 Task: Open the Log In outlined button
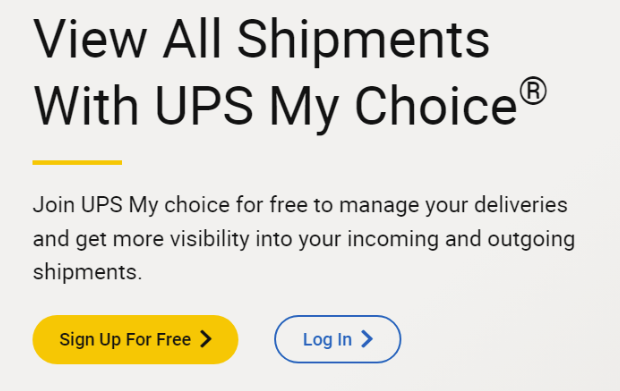(x=338, y=339)
